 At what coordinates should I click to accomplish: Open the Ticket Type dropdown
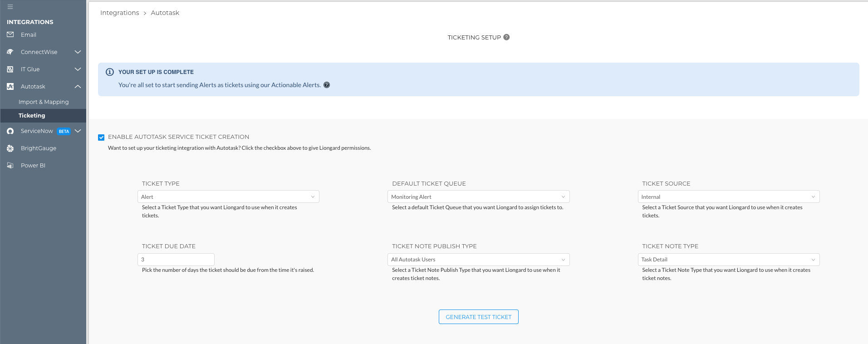pyautogui.click(x=228, y=197)
